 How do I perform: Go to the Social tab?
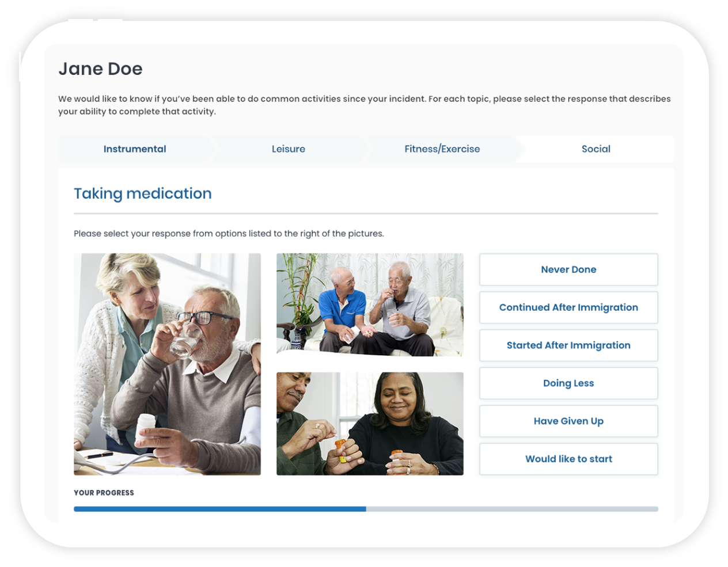click(x=596, y=149)
